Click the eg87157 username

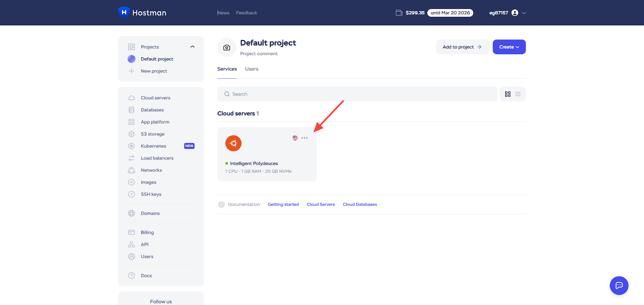click(499, 13)
